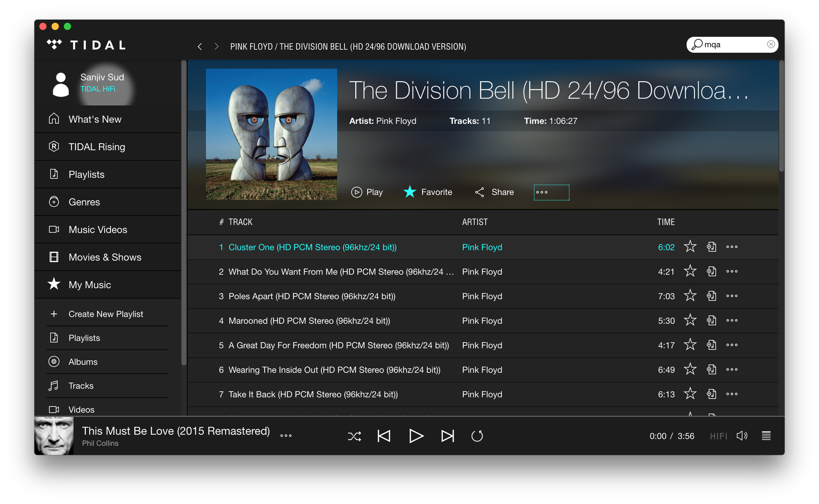819x504 pixels.
Task: Click the speaker volume icon
Action: 742,436
